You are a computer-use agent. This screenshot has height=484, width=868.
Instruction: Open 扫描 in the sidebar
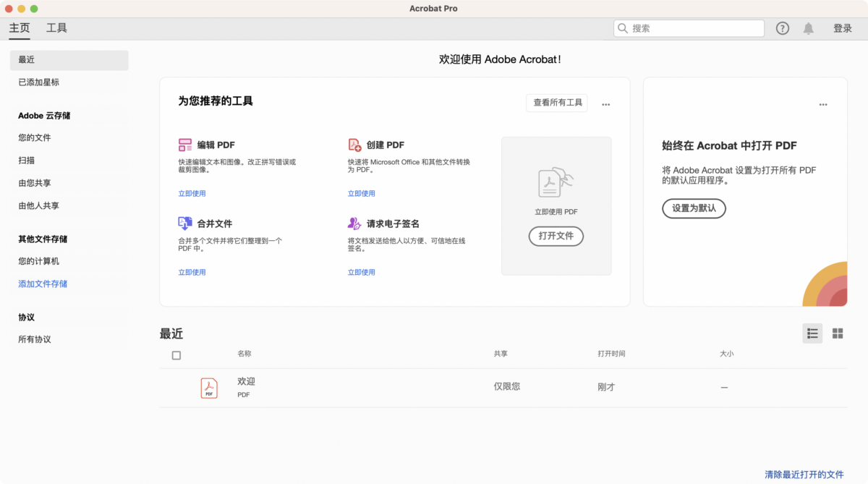(x=26, y=160)
